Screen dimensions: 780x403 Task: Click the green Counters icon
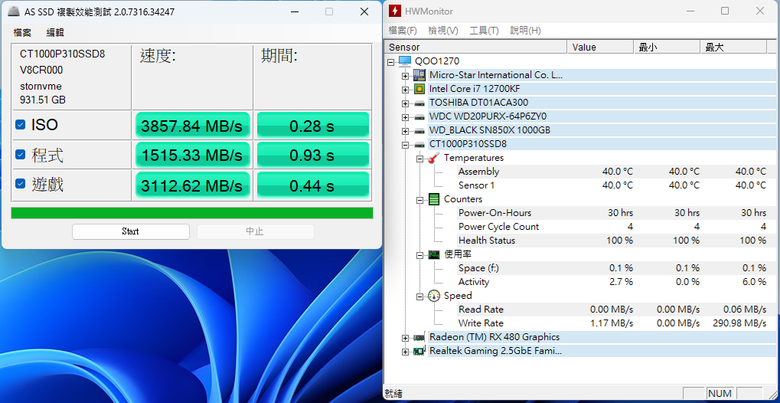434,200
